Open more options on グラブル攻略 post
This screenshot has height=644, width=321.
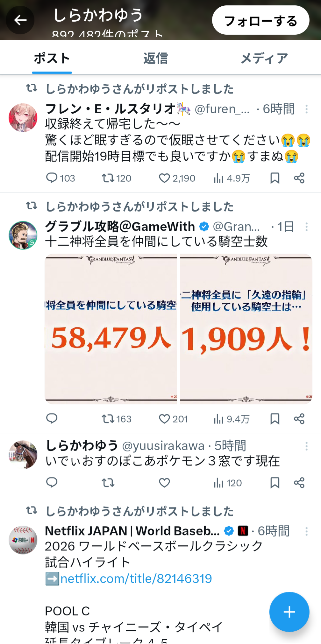coord(306,227)
